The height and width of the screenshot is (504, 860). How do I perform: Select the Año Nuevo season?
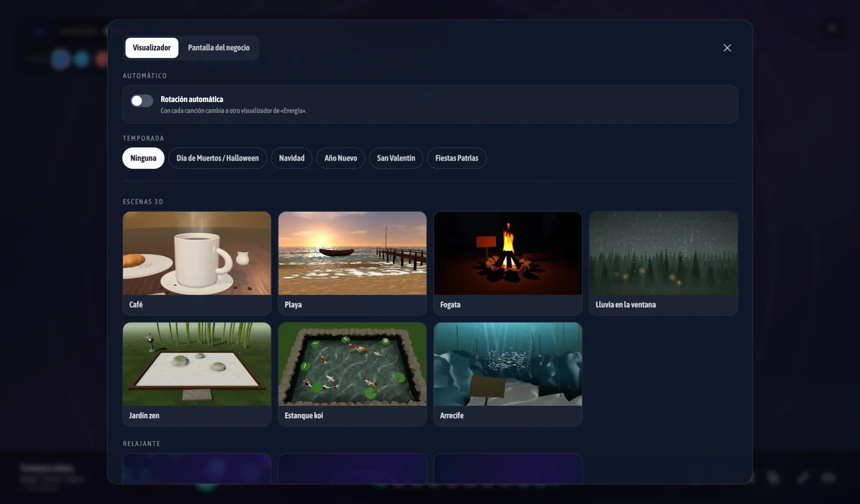pyautogui.click(x=341, y=158)
